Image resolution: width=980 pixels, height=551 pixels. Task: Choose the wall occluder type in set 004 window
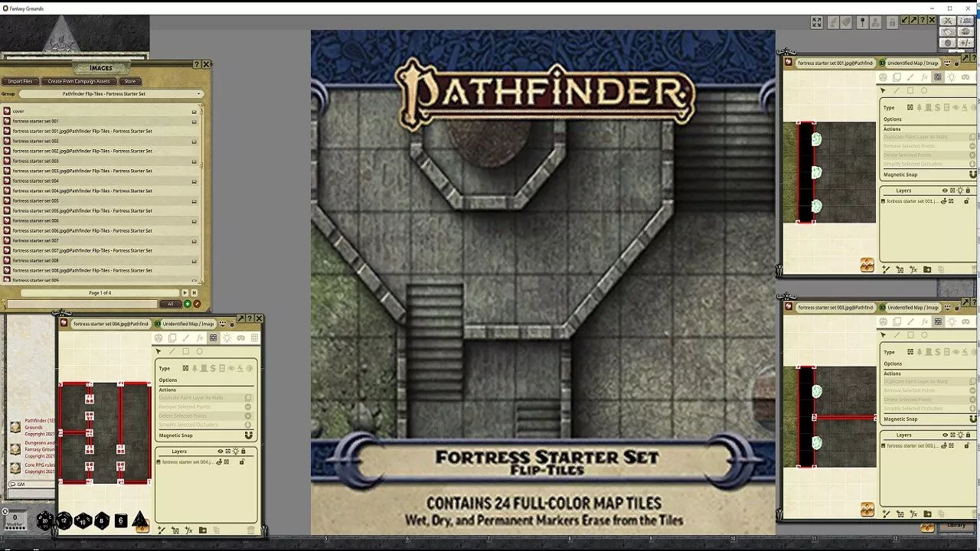[185, 368]
